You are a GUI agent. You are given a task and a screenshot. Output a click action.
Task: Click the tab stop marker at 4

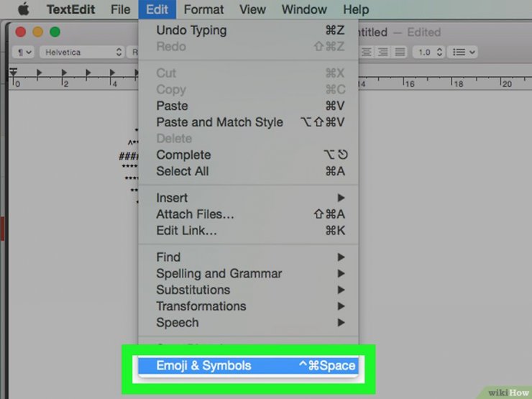tap(112, 73)
